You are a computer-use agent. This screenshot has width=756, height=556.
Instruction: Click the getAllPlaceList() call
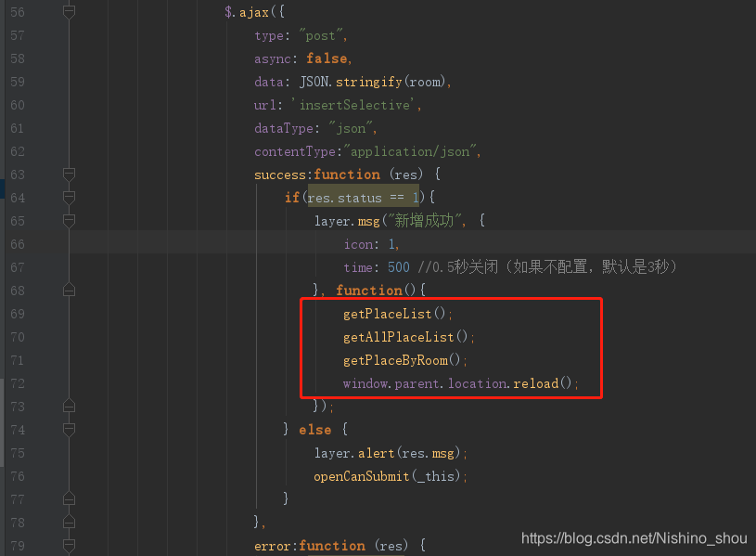point(405,337)
